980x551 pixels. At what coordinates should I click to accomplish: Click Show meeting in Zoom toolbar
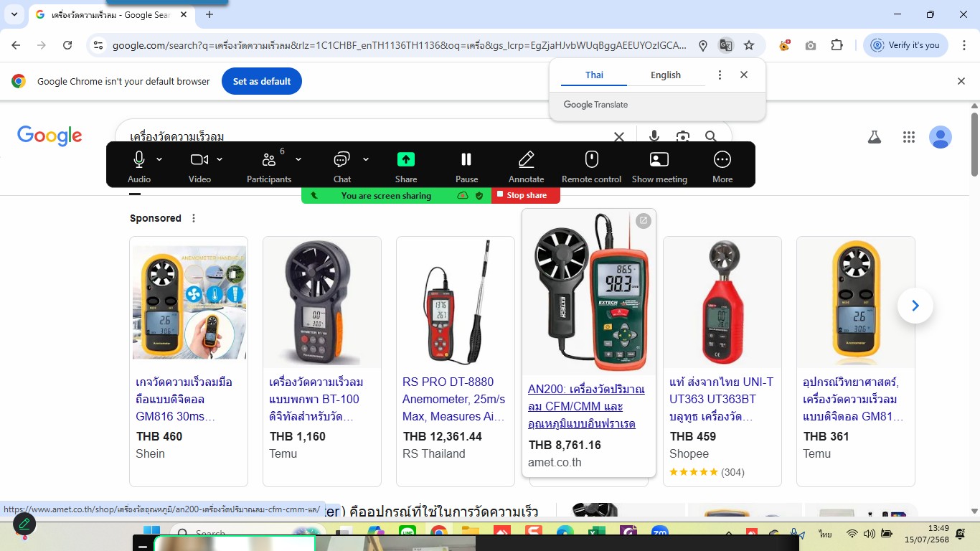click(659, 166)
